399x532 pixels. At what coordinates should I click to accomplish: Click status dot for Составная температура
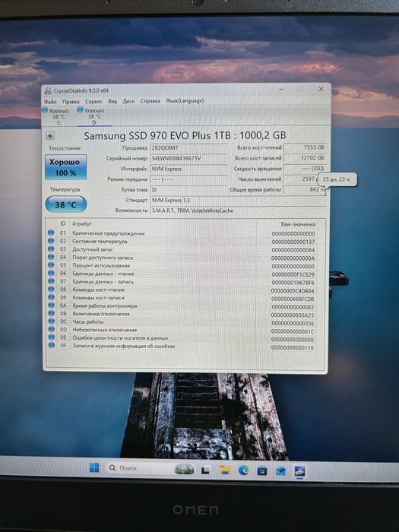coord(51,241)
